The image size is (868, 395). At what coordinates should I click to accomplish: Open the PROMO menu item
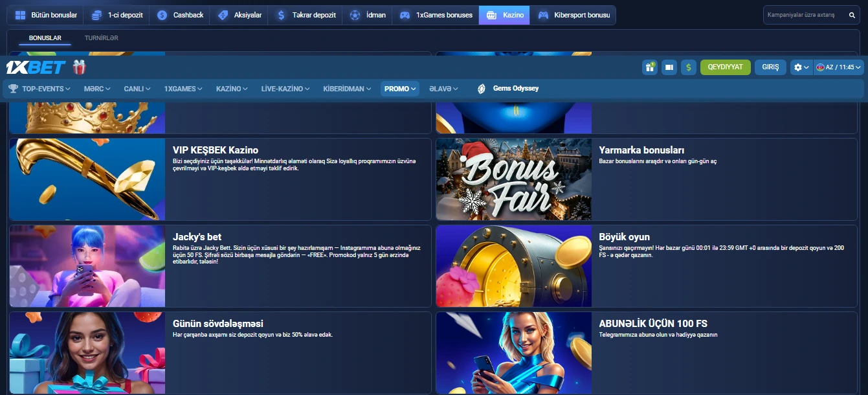click(x=399, y=89)
